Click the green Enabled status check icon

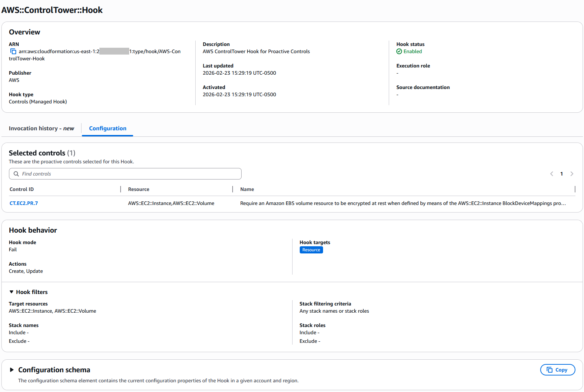point(399,51)
